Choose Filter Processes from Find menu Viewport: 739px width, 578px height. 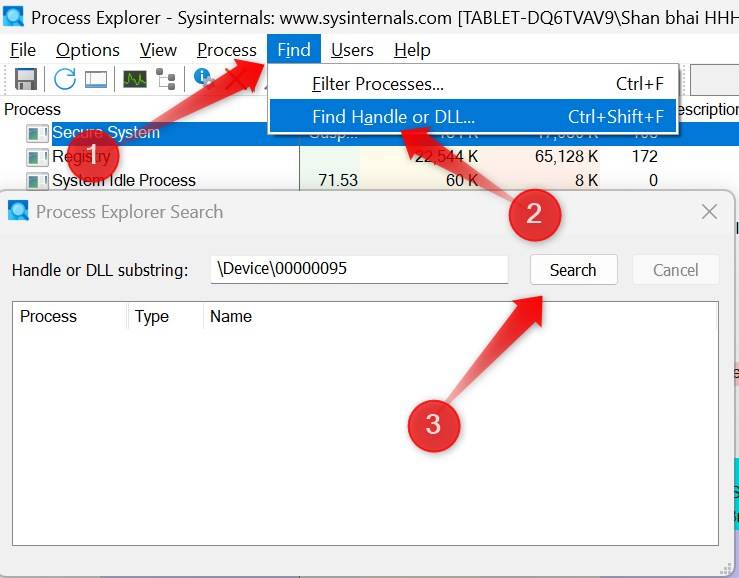tap(377, 84)
